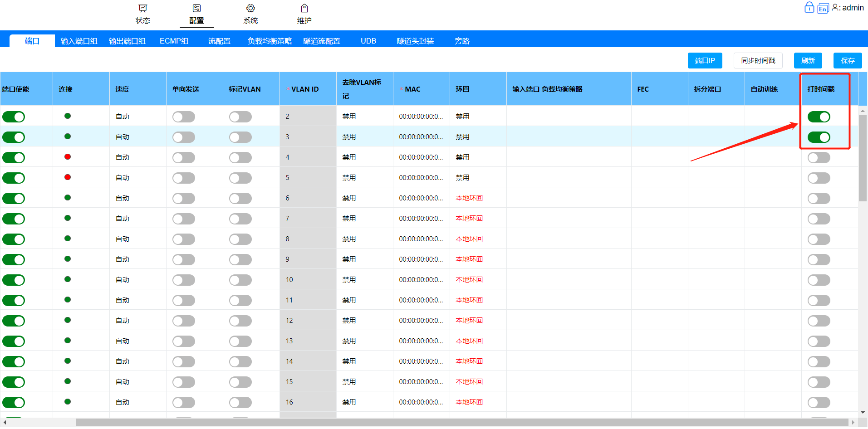Open 环回 本地环回 selector in VLAN 16 row
The image size is (868, 429).
(x=469, y=402)
